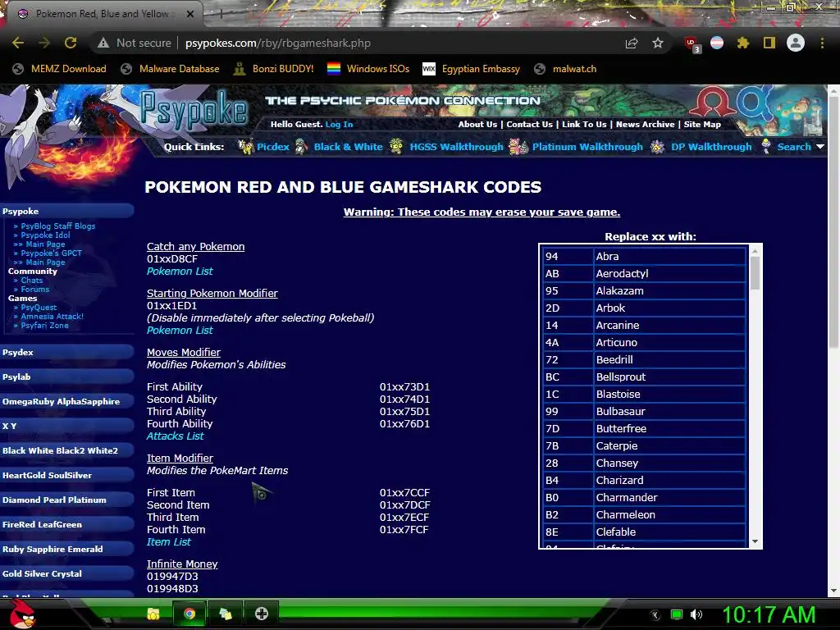Expand Gold Silver Crystal sidebar section
840x630 pixels.
(x=67, y=574)
